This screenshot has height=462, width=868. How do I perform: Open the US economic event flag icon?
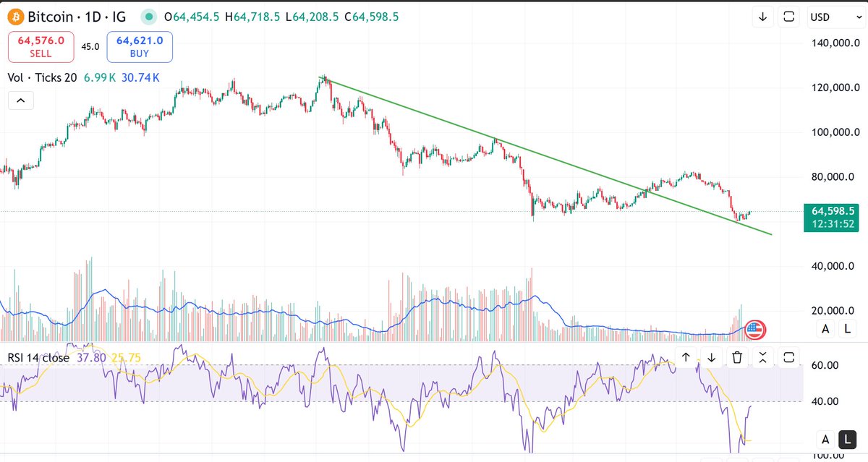(x=754, y=330)
